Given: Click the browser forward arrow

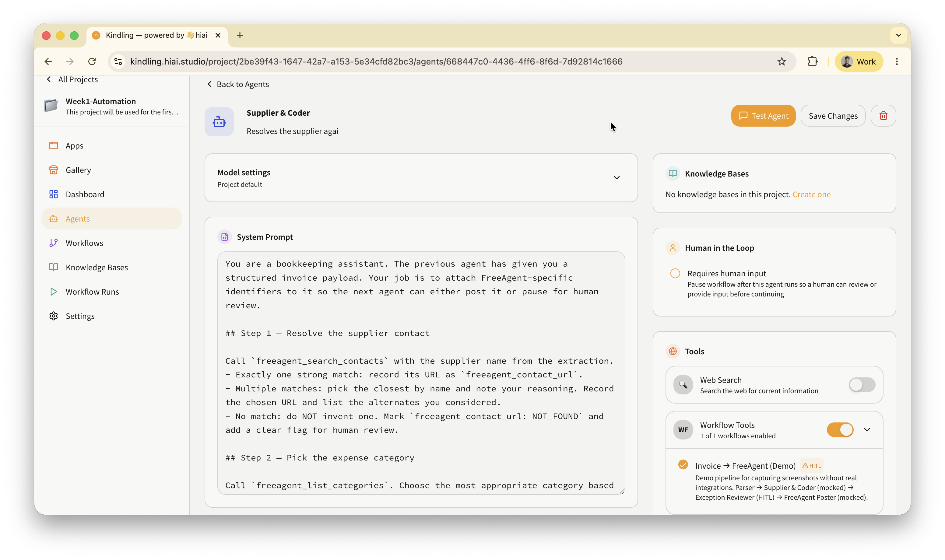Looking at the screenshot, I should click(70, 61).
